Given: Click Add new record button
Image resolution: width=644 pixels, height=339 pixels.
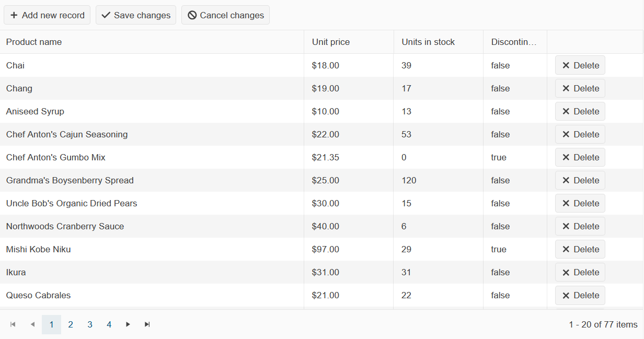Looking at the screenshot, I should (47, 15).
